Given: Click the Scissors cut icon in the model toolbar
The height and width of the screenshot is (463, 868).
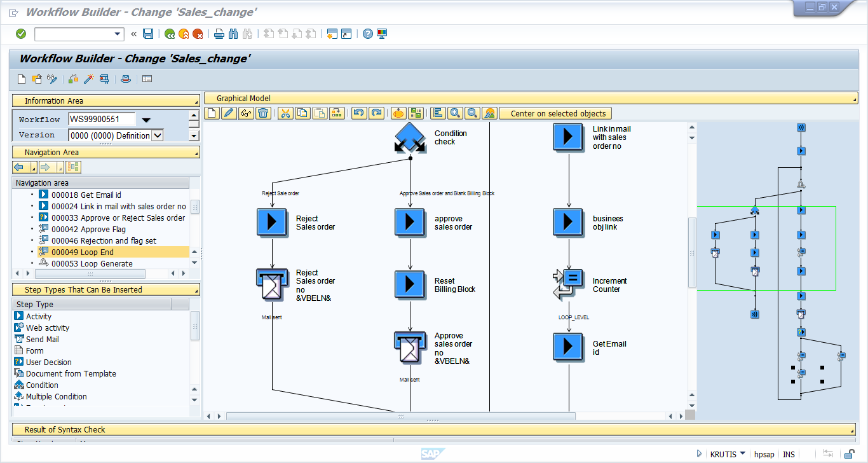Looking at the screenshot, I should click(x=286, y=113).
